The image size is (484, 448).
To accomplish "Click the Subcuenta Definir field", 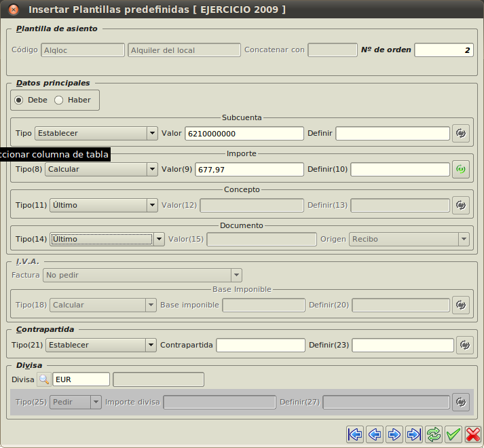I will [392, 133].
